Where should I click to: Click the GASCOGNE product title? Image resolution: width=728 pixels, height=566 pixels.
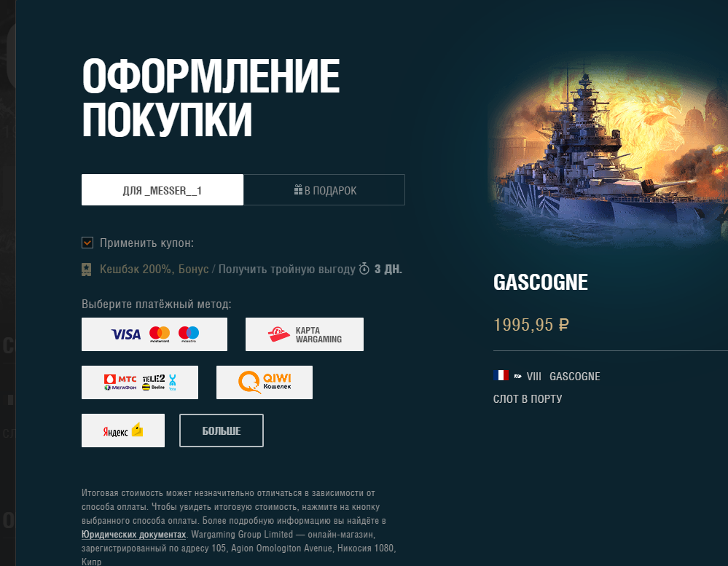541,282
